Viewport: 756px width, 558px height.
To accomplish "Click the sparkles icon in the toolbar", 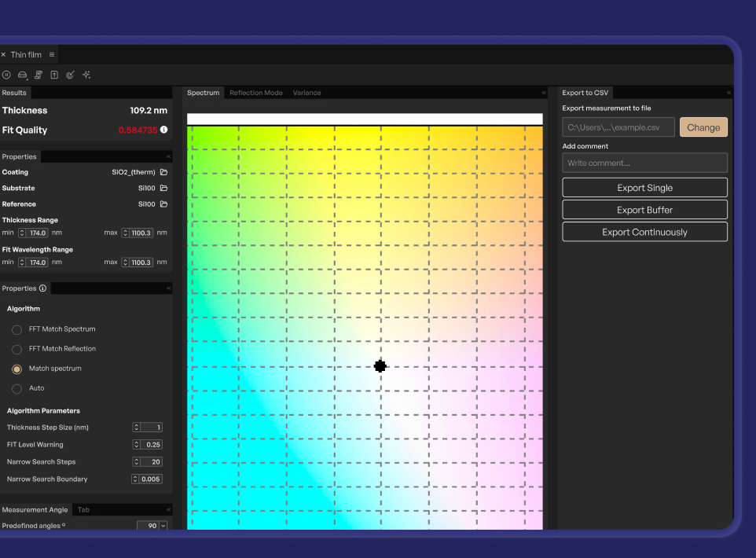I will click(x=86, y=75).
